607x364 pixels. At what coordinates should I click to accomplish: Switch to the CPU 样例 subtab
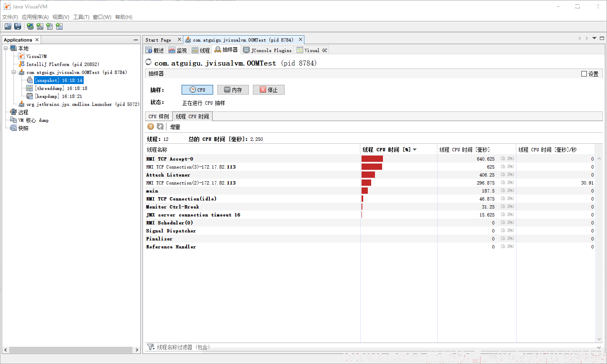click(158, 116)
